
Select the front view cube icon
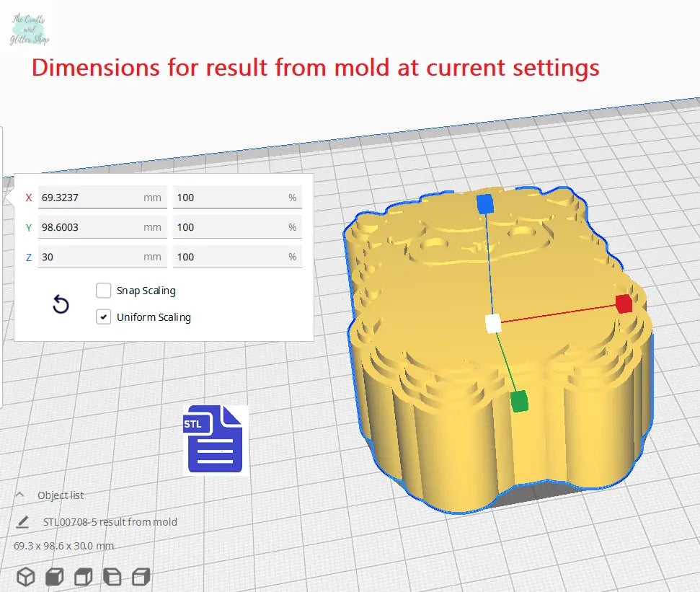click(55, 577)
